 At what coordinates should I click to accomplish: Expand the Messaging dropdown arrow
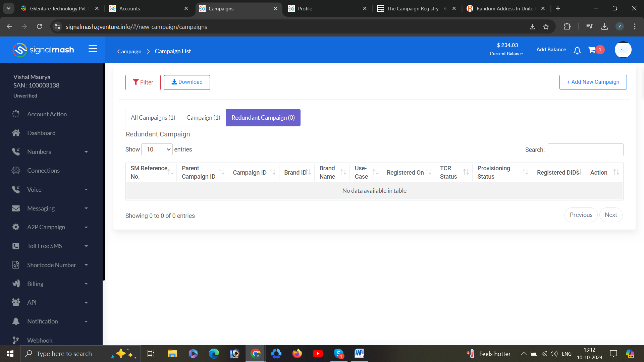pos(86,208)
